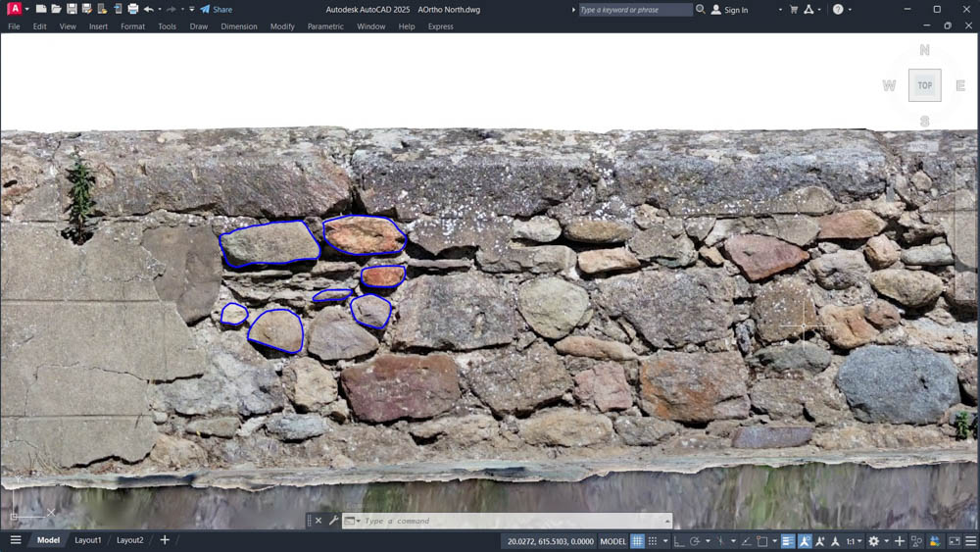Viewport: 980px width, 552px height.
Task: Open the Draw menu
Action: (x=199, y=26)
